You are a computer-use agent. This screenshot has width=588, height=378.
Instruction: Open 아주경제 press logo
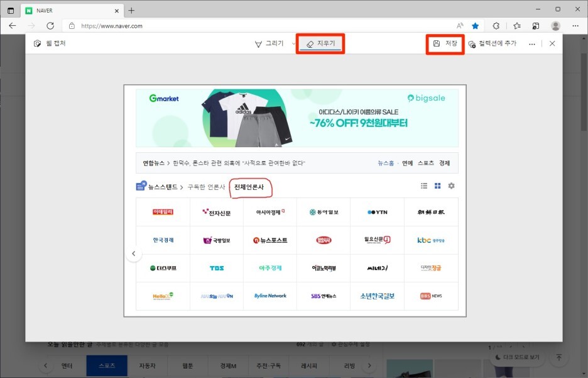click(270, 268)
